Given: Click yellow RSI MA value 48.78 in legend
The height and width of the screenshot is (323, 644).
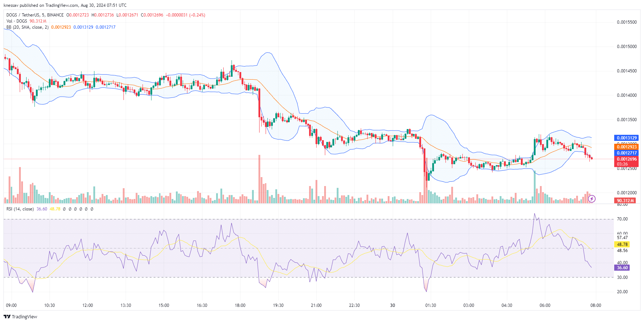Looking at the screenshot, I should [x=55, y=209].
